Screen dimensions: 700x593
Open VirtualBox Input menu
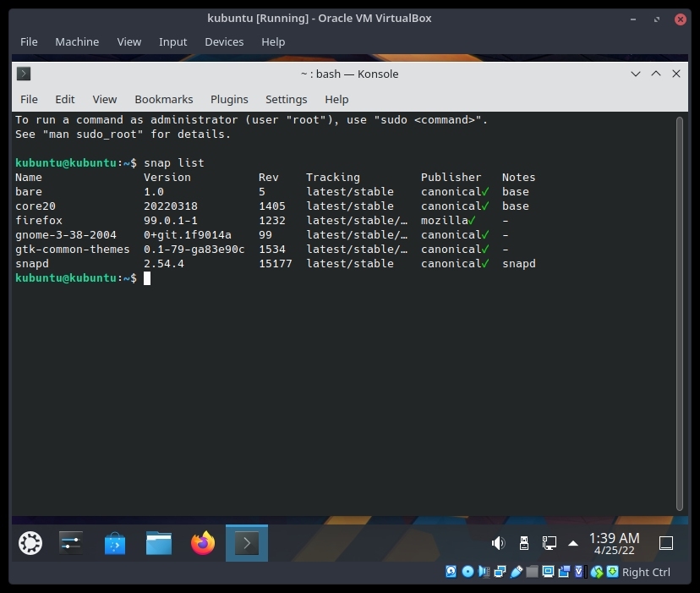(x=172, y=41)
